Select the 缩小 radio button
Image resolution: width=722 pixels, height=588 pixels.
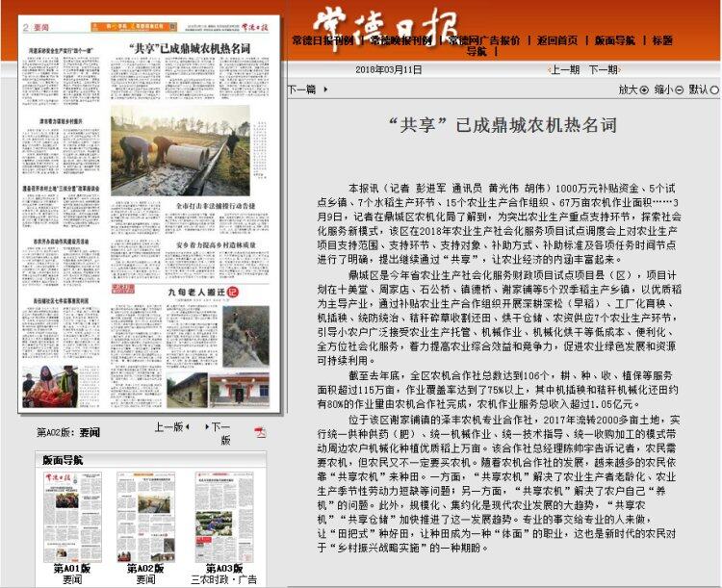[x=679, y=89]
